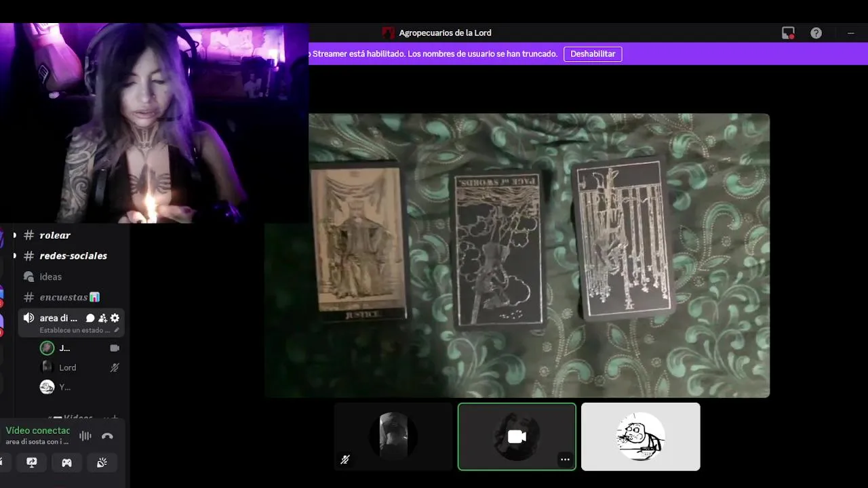Expand threads arrow beside redes-sociales channel
This screenshot has width=868, height=488.
tap(14, 256)
